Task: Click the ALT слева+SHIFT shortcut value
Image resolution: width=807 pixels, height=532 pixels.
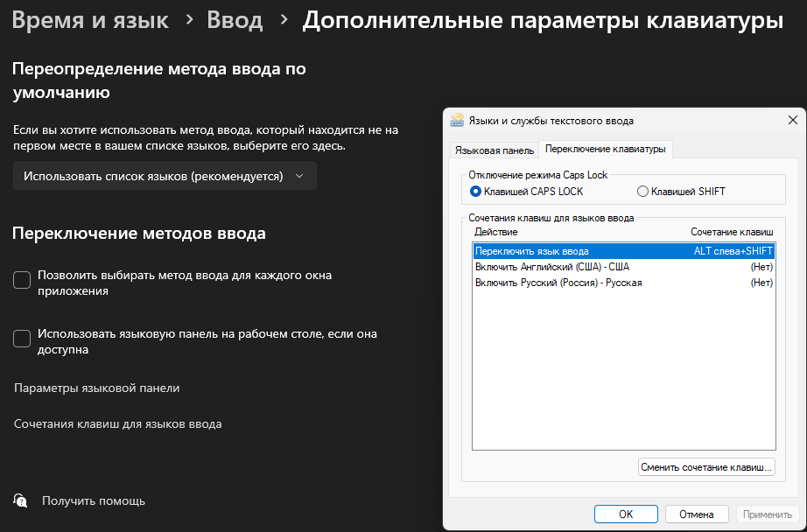Action: (733, 251)
